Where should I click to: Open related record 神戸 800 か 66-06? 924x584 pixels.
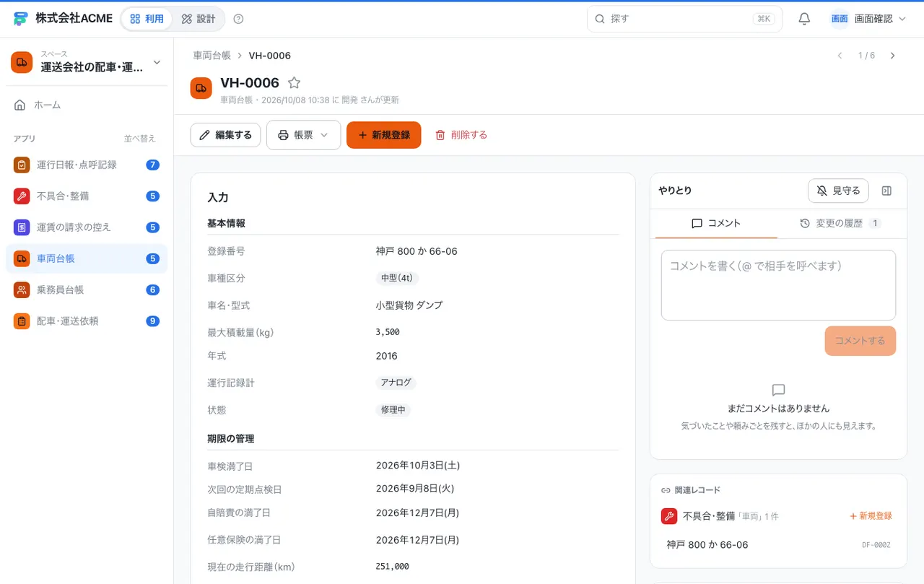click(778, 544)
